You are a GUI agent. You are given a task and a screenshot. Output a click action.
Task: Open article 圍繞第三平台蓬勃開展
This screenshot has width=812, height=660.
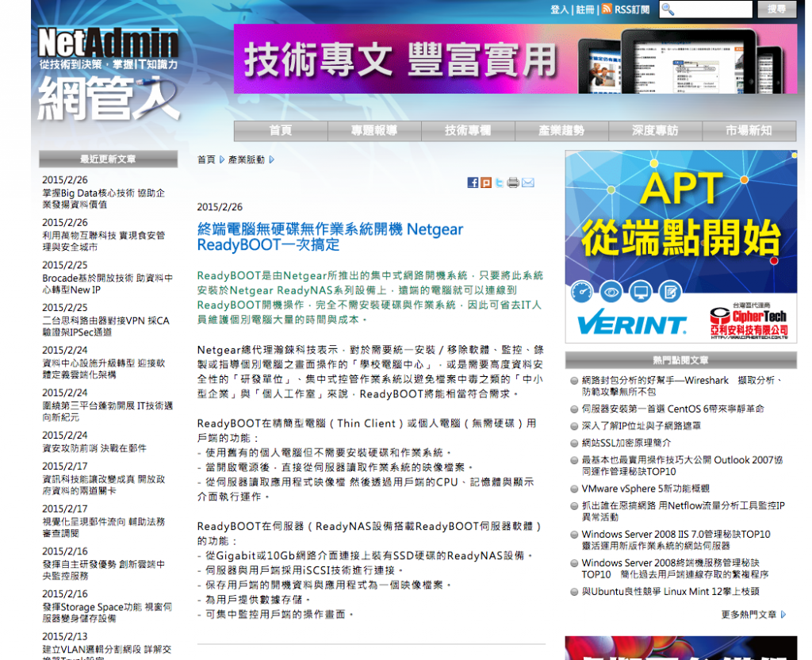[108, 411]
